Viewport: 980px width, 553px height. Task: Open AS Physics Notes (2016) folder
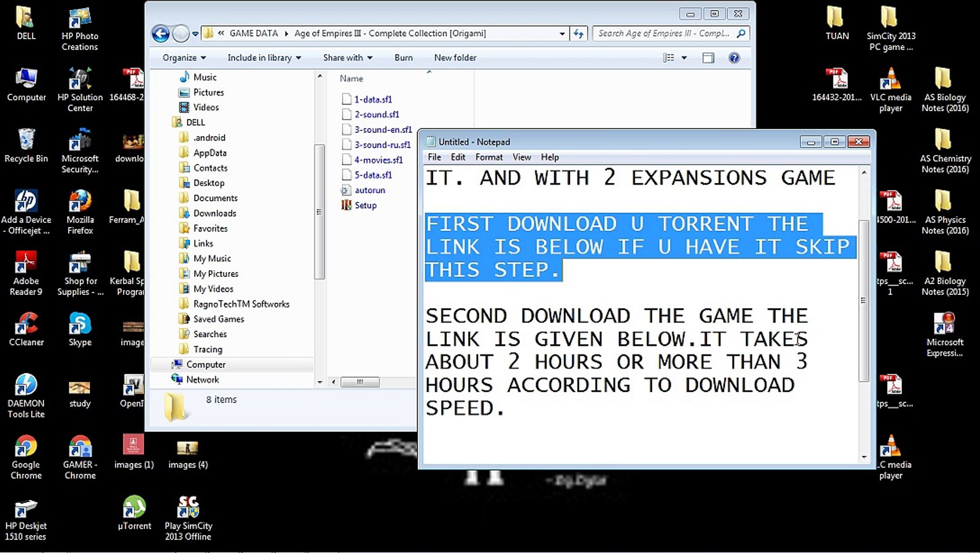(945, 212)
